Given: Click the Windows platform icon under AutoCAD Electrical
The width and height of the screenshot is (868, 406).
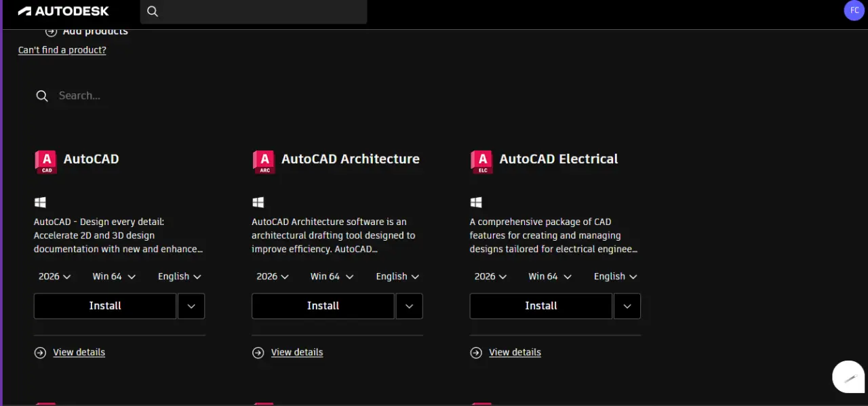Looking at the screenshot, I should click(476, 202).
